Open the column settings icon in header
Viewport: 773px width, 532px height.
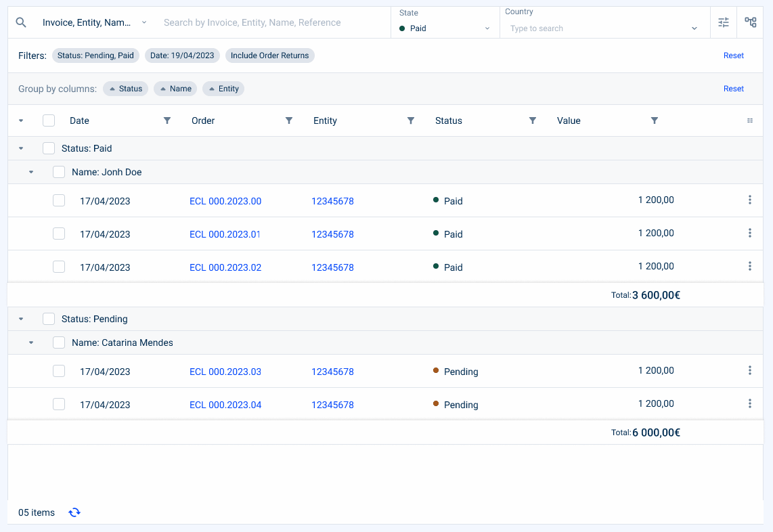tap(750, 120)
